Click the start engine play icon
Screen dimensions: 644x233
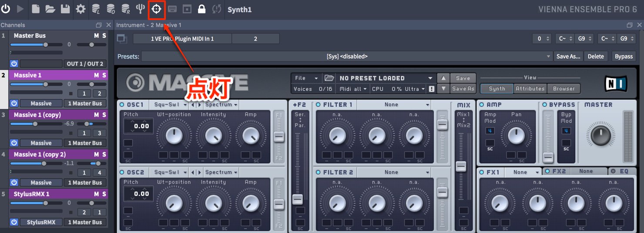(x=20, y=9)
